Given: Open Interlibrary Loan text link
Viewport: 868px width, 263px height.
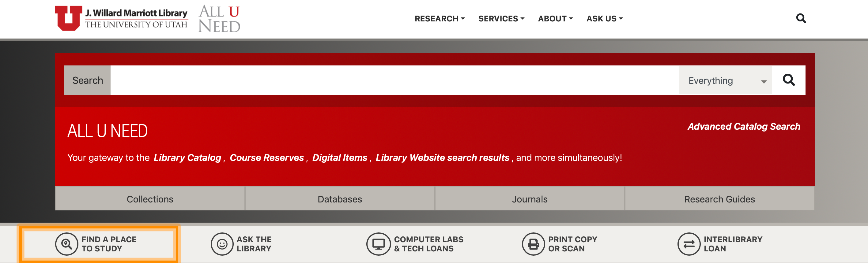Looking at the screenshot, I should (733, 244).
